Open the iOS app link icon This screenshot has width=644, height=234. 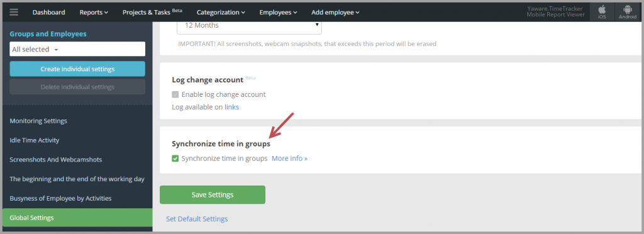click(x=602, y=12)
